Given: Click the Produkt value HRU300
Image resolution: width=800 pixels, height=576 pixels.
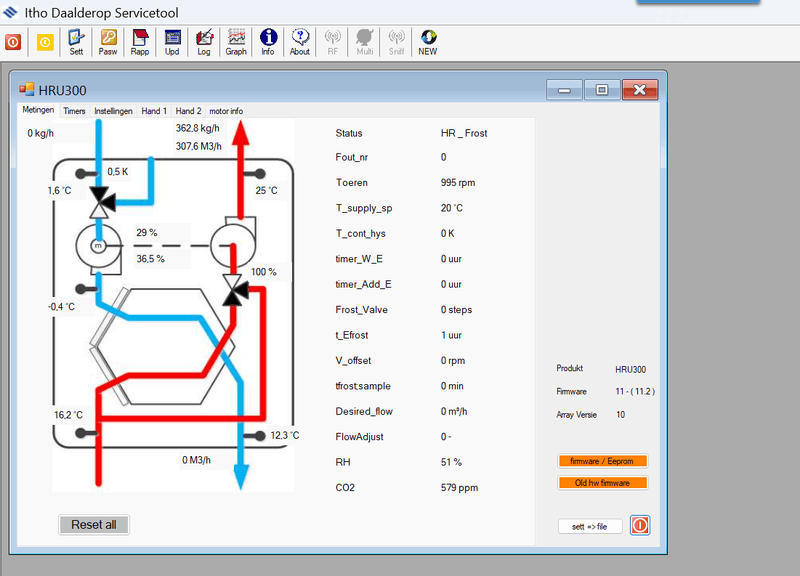Looking at the screenshot, I should tap(630, 369).
